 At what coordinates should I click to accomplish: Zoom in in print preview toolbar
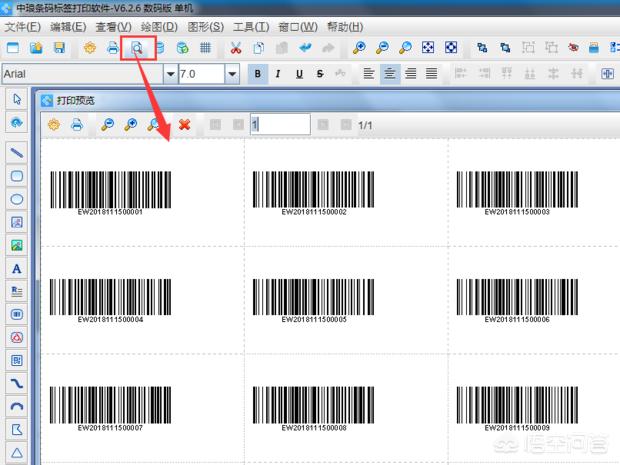pyautogui.click(x=130, y=125)
